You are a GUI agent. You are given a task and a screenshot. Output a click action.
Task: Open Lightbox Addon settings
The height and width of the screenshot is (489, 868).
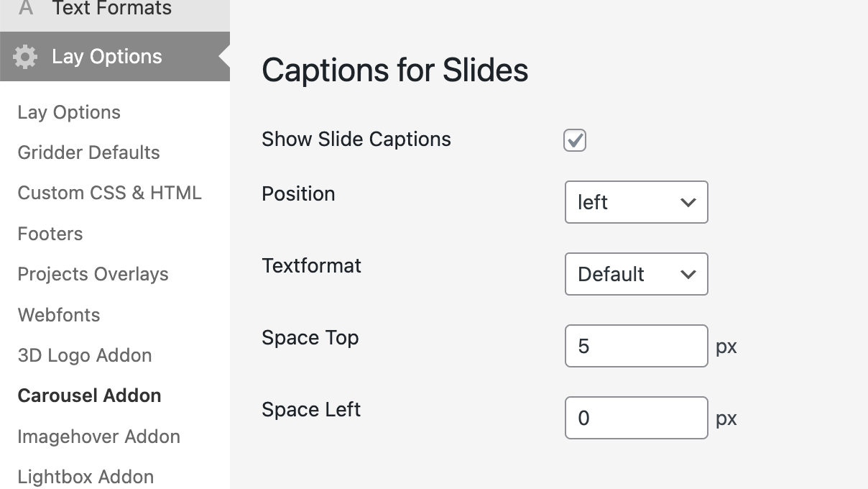coord(86,477)
